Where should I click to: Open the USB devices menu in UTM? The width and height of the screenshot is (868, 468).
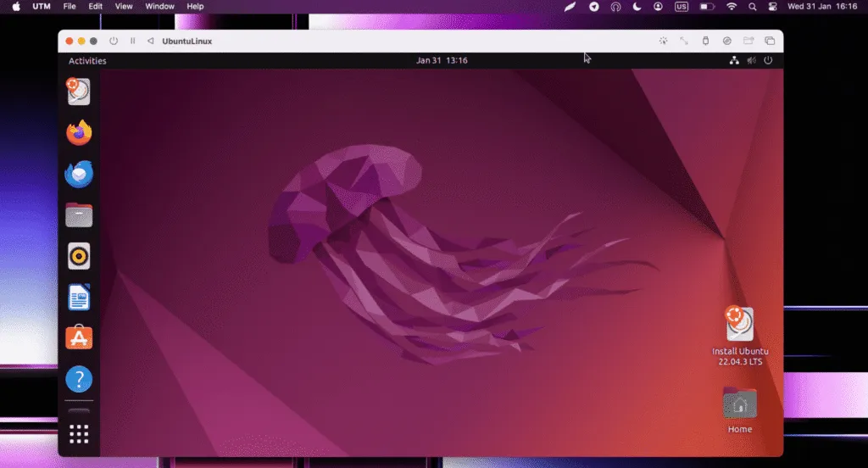pos(705,41)
